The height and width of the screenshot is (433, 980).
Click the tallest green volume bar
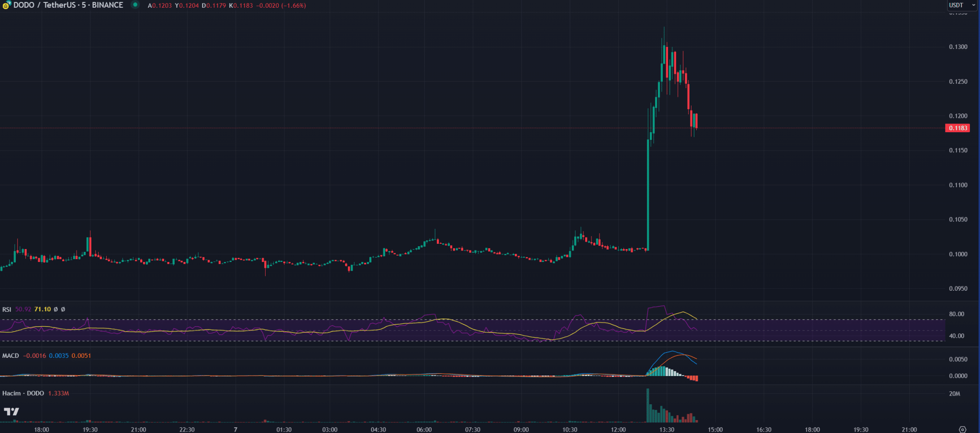[648, 405]
